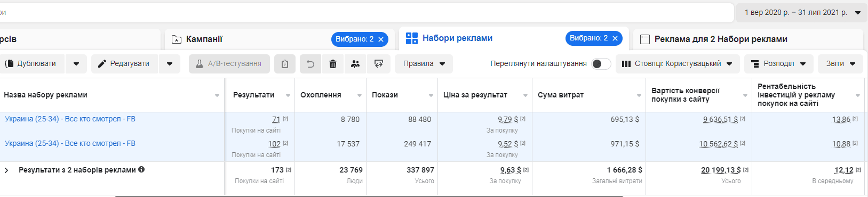Click the conversion value 10 562,62 $
Viewport: 868px width, 197px height.
click(x=718, y=144)
